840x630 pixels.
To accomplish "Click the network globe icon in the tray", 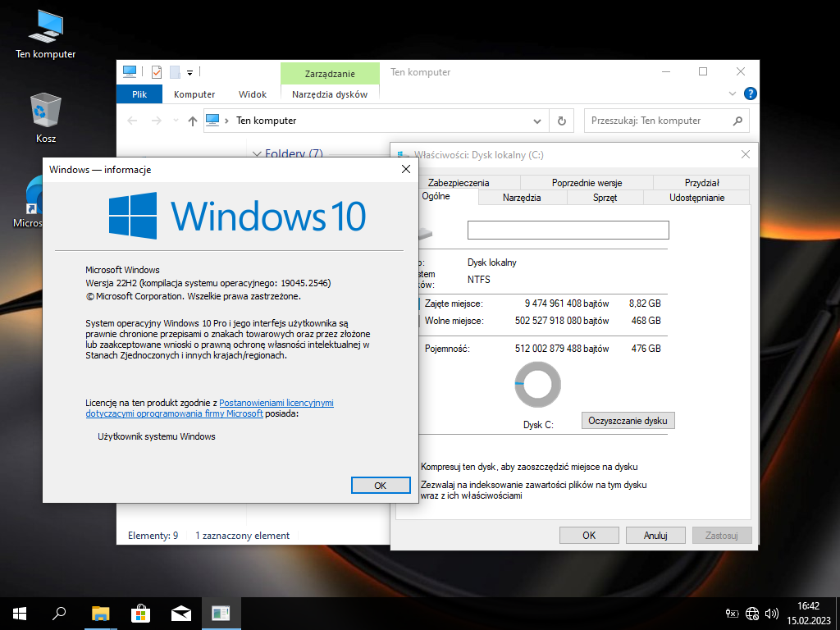I will point(752,613).
